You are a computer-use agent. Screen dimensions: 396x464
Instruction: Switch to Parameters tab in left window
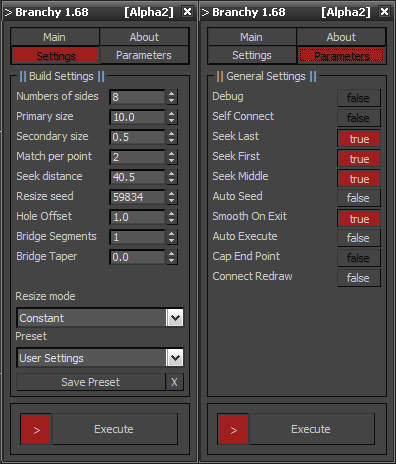[144, 55]
